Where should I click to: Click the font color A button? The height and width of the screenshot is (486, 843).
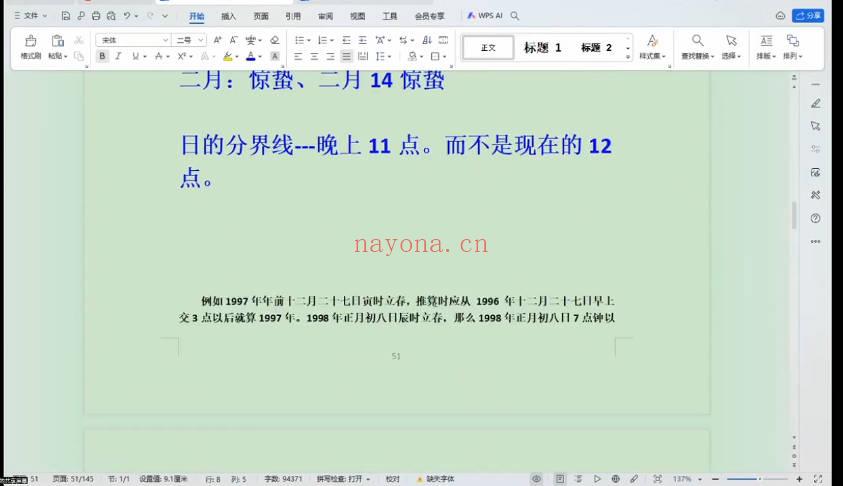[x=251, y=56]
